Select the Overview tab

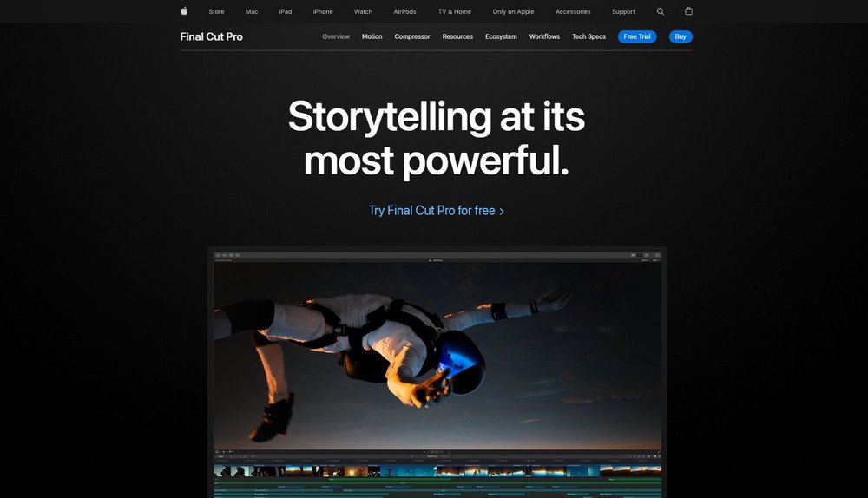[336, 36]
